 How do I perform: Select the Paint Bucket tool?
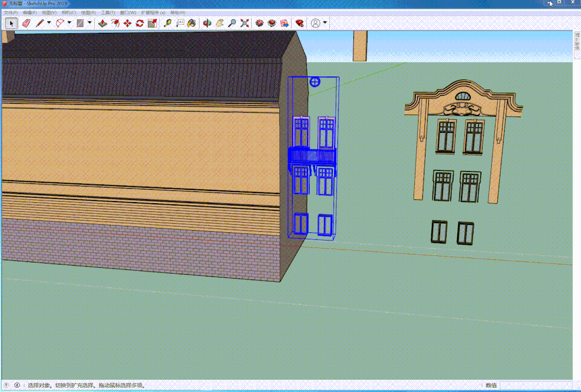click(192, 23)
